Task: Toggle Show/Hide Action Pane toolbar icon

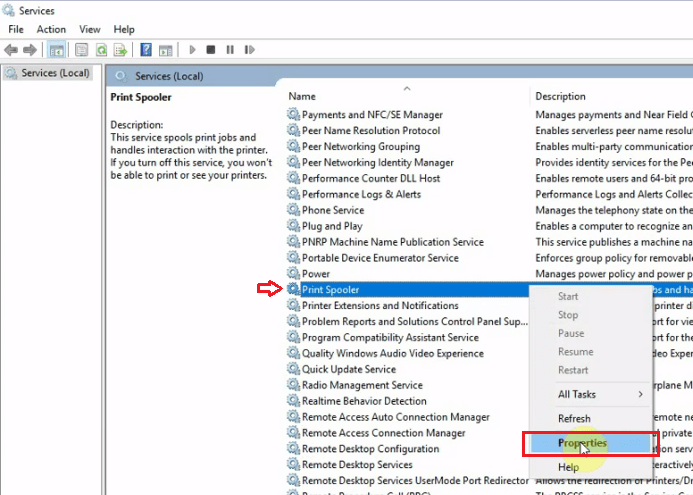Action: click(x=166, y=50)
